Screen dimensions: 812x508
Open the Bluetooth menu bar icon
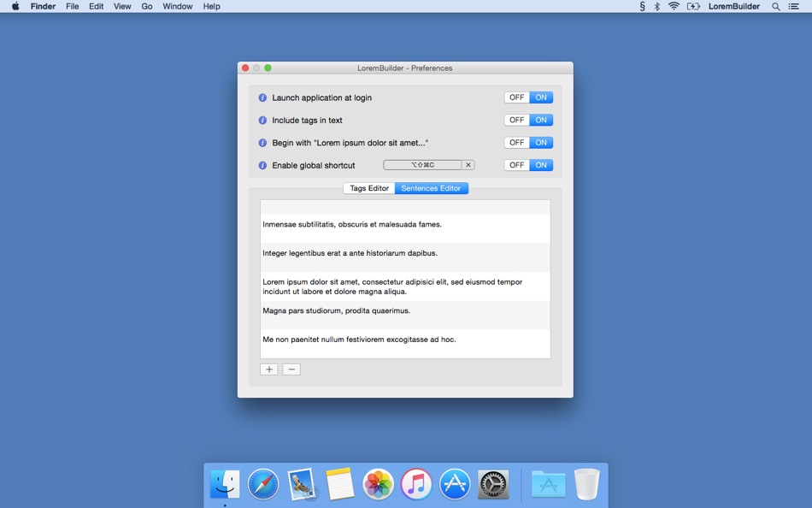click(x=656, y=6)
